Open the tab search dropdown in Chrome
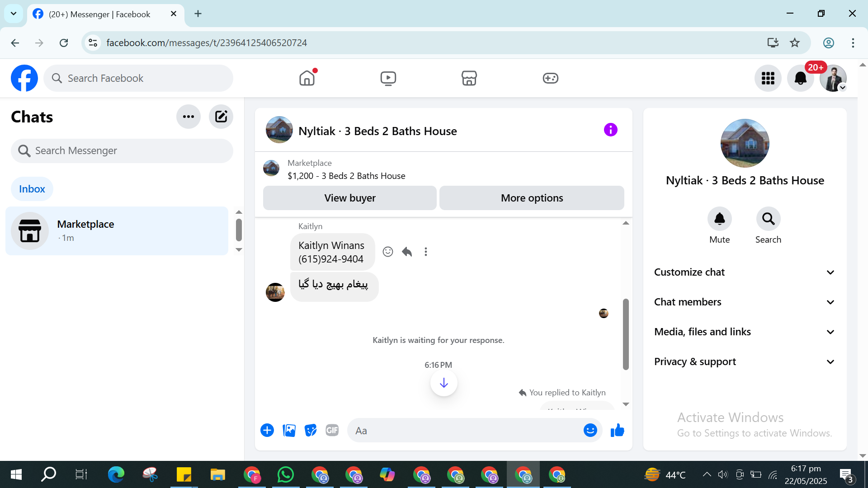The width and height of the screenshot is (868, 488). tap(14, 14)
